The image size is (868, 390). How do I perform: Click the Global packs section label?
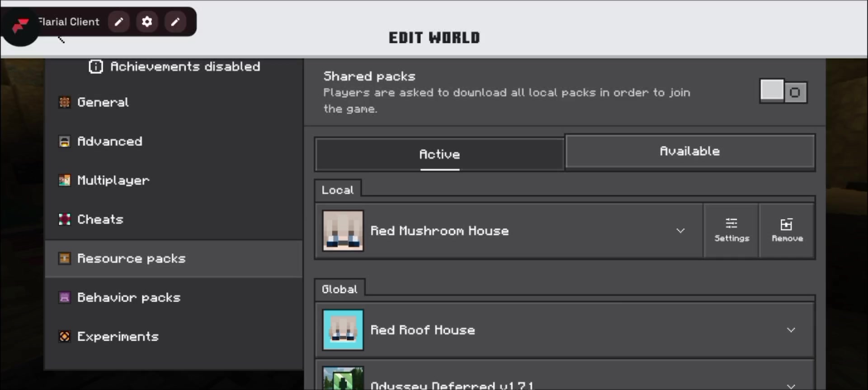(x=340, y=289)
